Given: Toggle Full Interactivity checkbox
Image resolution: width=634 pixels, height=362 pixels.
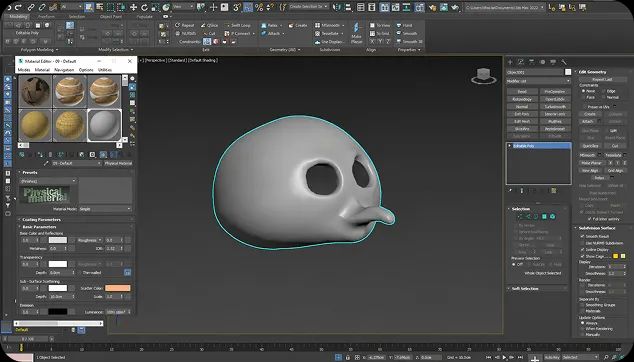Looking at the screenshot, I should pyautogui.click(x=590, y=219).
